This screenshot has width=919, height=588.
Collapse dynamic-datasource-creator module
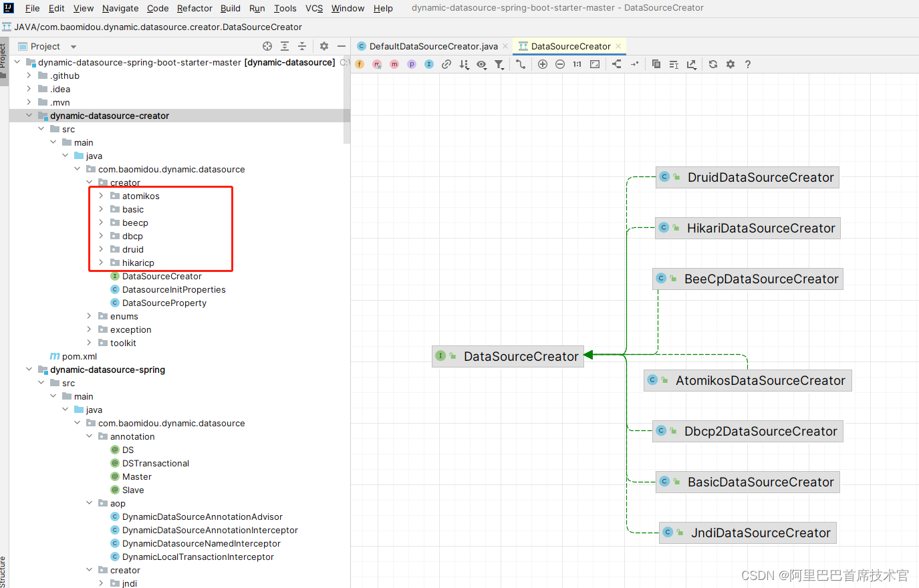click(x=29, y=116)
